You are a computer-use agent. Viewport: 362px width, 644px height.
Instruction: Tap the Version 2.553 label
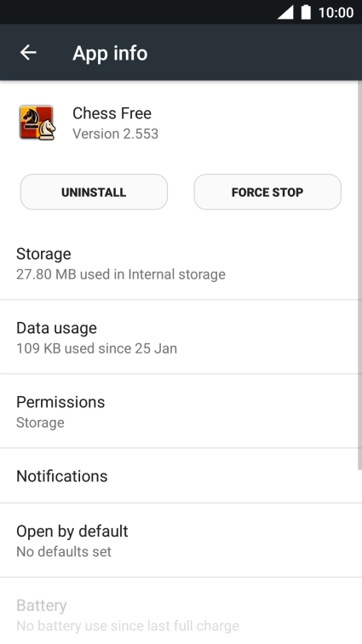[x=116, y=134]
